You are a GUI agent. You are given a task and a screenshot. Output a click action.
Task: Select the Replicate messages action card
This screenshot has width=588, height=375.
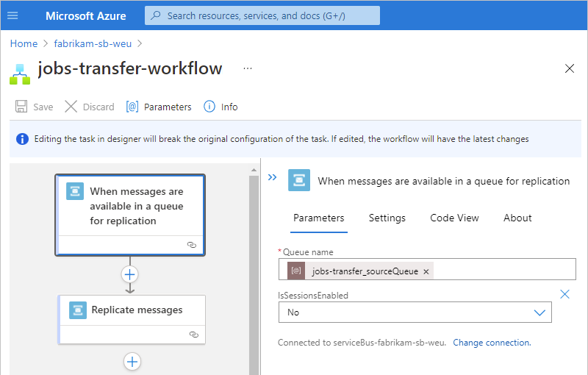132,320
